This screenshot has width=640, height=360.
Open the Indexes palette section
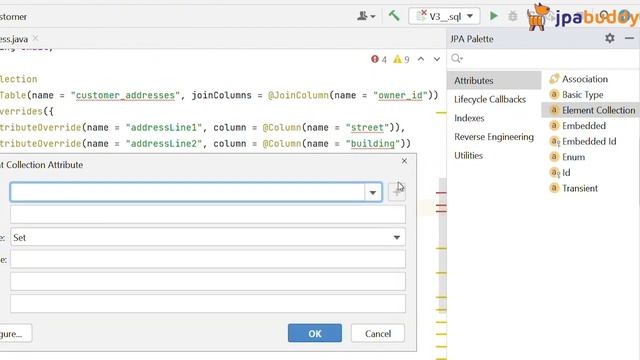click(469, 118)
